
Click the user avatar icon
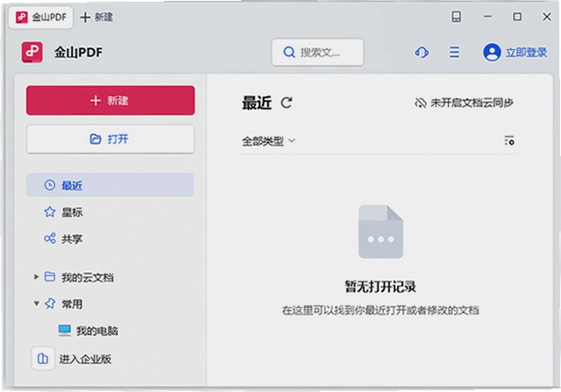492,53
